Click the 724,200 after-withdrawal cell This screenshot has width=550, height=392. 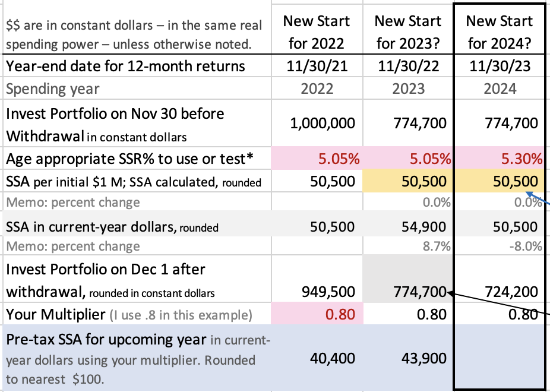tap(500, 279)
